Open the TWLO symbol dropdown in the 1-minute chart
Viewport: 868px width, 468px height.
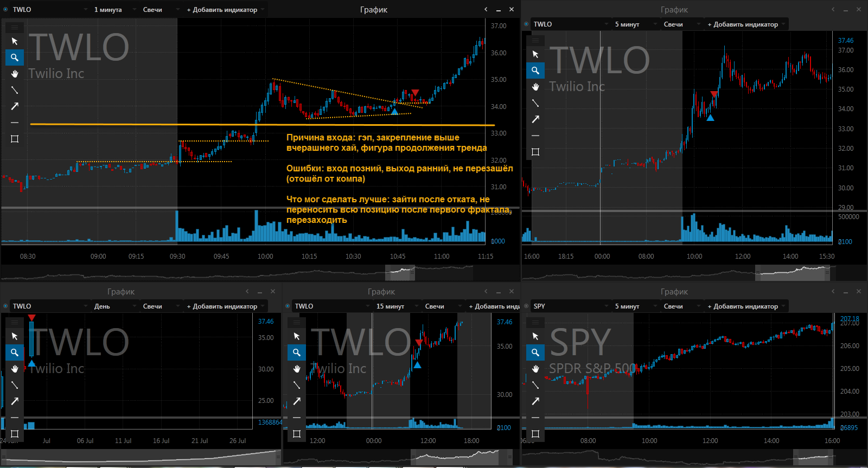[50, 9]
